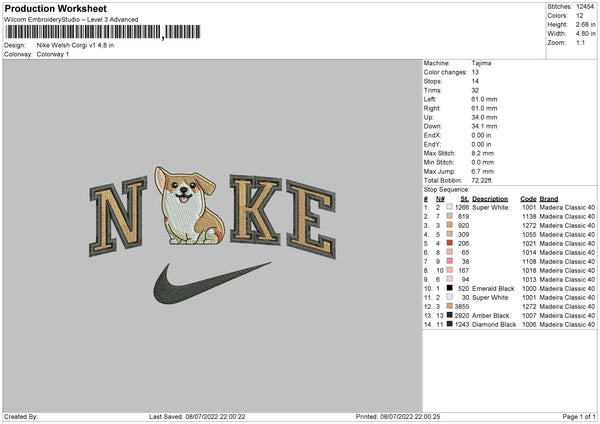Select the Machine value 'Tajima'

(481, 63)
